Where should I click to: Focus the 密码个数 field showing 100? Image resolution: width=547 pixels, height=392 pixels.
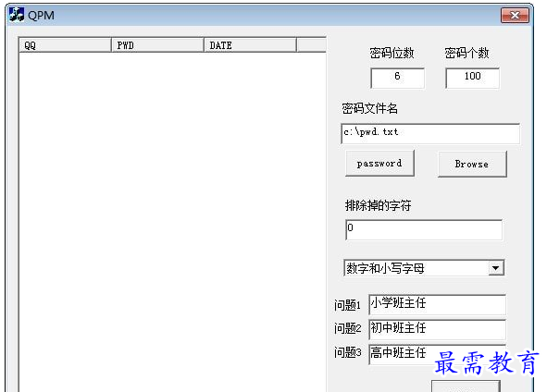pyautogui.click(x=472, y=78)
